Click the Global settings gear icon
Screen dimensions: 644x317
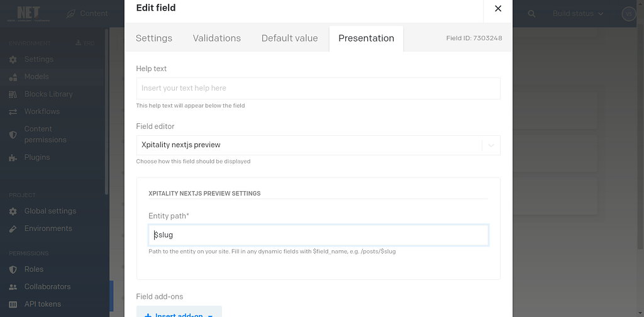[13, 211]
